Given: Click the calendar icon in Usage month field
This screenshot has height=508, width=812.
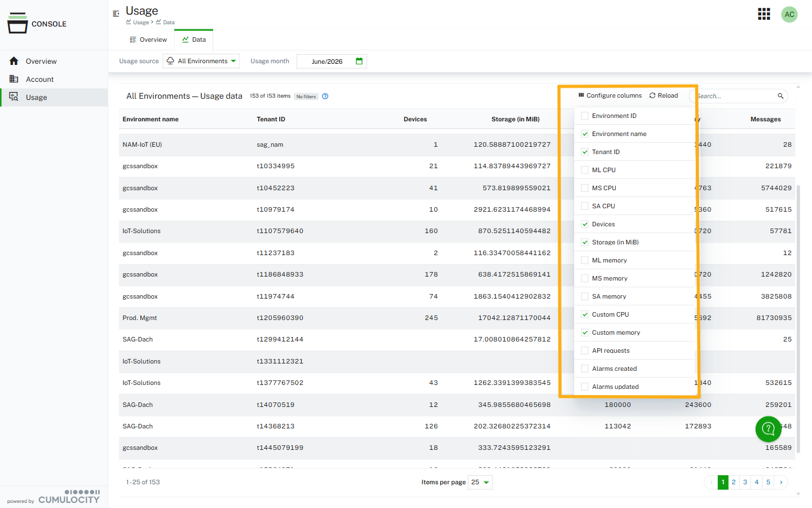Looking at the screenshot, I should 359,61.
